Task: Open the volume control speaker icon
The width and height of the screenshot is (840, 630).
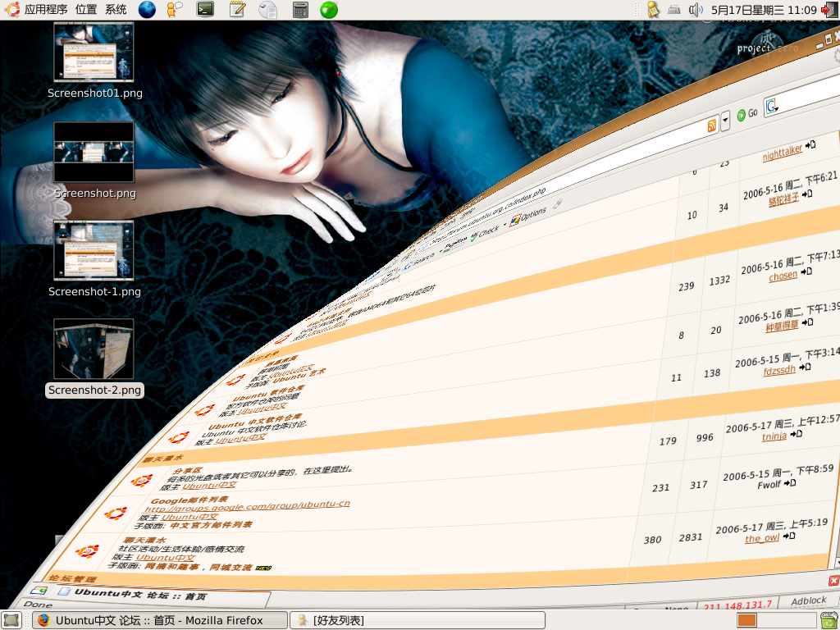Action: [x=696, y=10]
